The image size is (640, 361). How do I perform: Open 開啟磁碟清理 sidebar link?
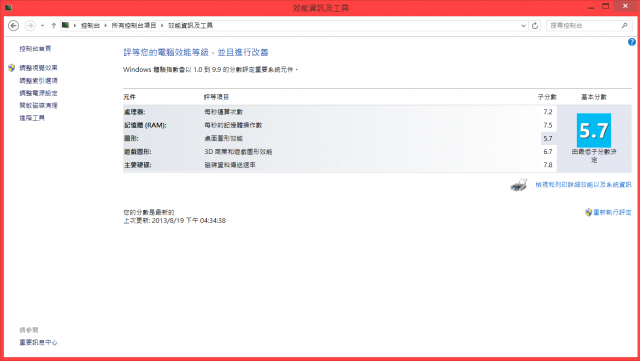(38, 105)
